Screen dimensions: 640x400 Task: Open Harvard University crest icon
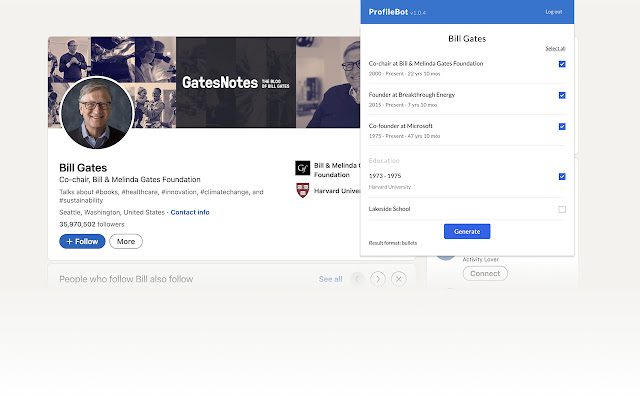(x=302, y=191)
